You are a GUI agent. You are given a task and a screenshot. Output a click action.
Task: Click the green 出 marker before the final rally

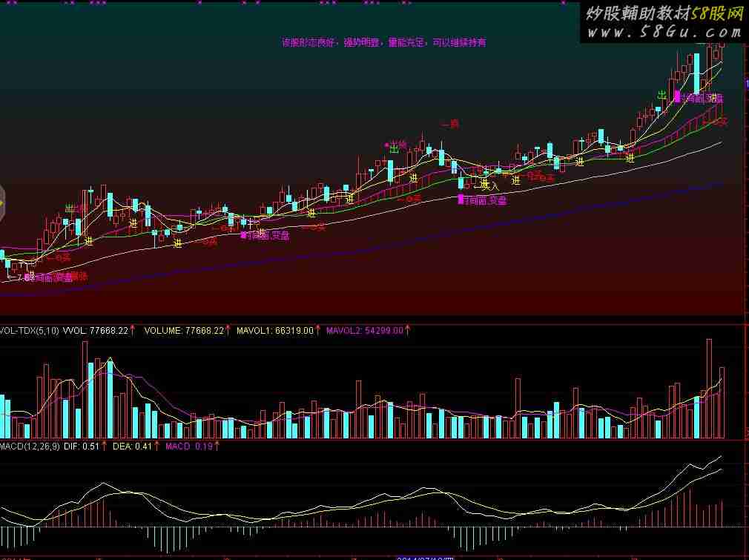[662, 95]
